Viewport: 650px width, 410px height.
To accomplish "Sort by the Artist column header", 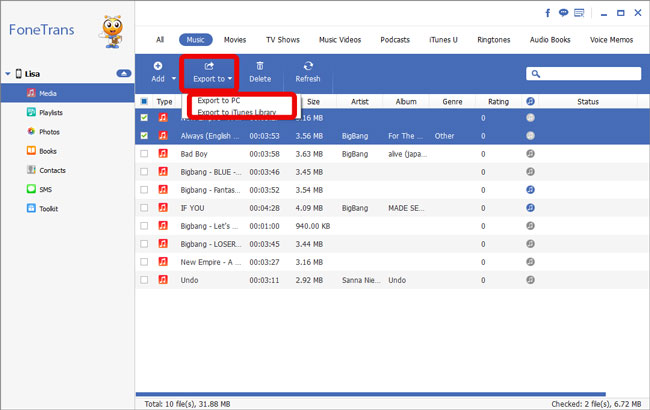I will tap(359, 102).
